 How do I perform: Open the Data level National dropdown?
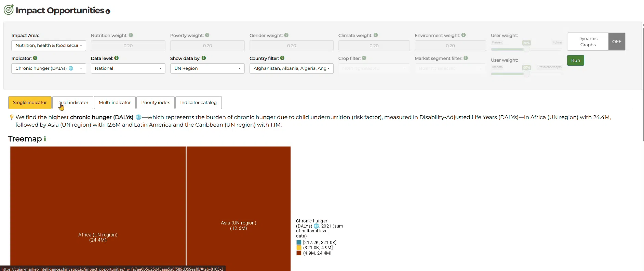(x=128, y=68)
